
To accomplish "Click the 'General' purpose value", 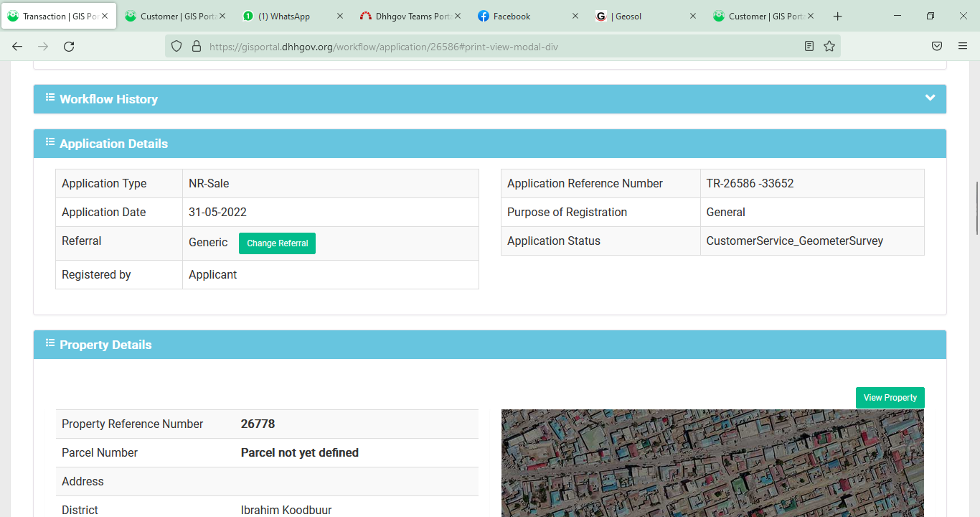I will tap(725, 212).
